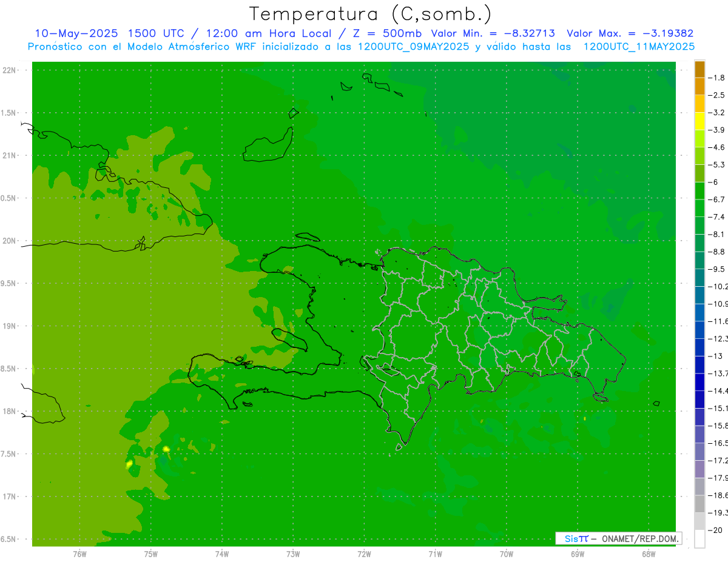The height and width of the screenshot is (562, 728).
Task: Click the "-13.7" colorbar value
Action: coord(718,373)
